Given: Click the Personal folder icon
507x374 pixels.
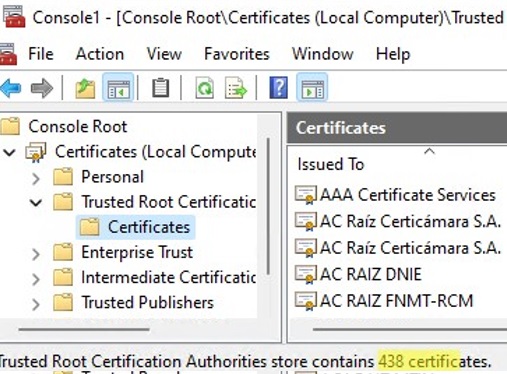Looking at the screenshot, I should [63, 177].
